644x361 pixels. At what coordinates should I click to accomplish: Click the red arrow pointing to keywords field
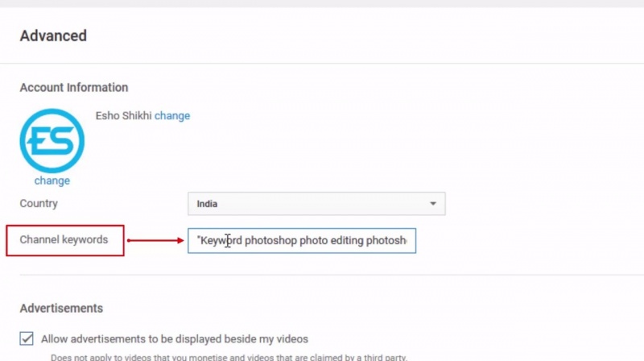pyautogui.click(x=156, y=239)
